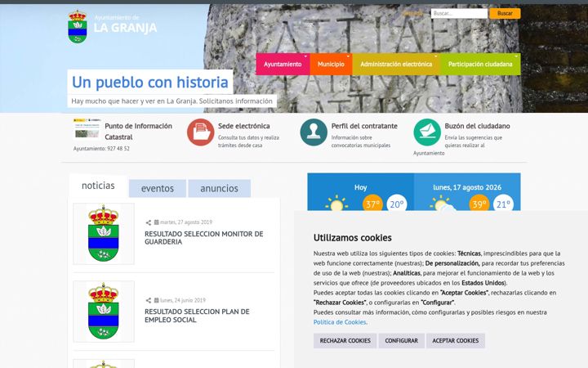Click calendar icon beside martes, 27 agosto 2019
The image size is (588, 368).
click(x=156, y=222)
